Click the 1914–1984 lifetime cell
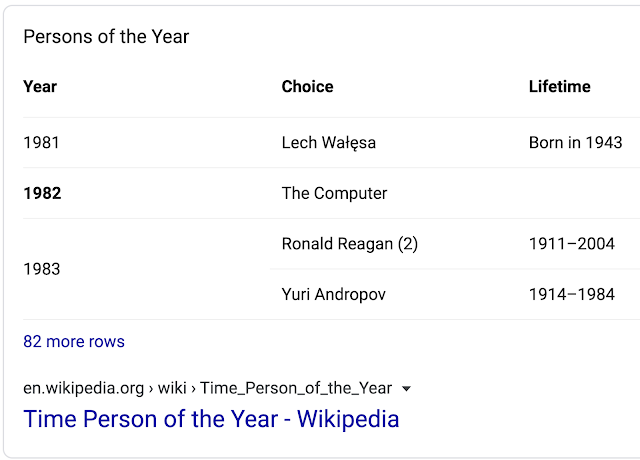This screenshot has height=460, width=640. [x=572, y=294]
